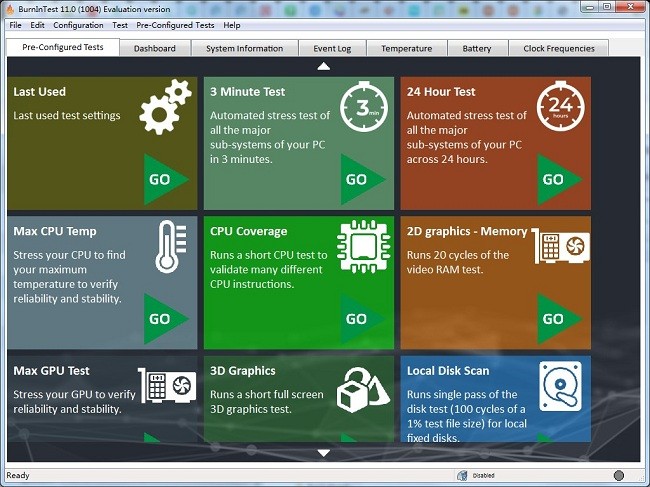Click the hard disk icon on Local Disk Scan
Screen dimensions: 650x487
[x=560, y=386]
